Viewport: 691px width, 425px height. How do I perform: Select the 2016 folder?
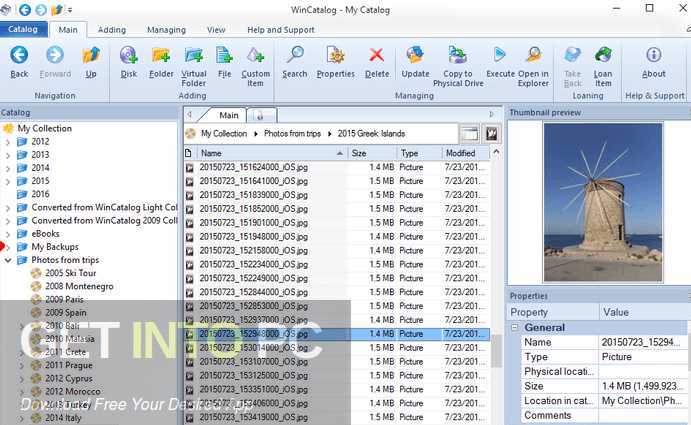(x=40, y=194)
